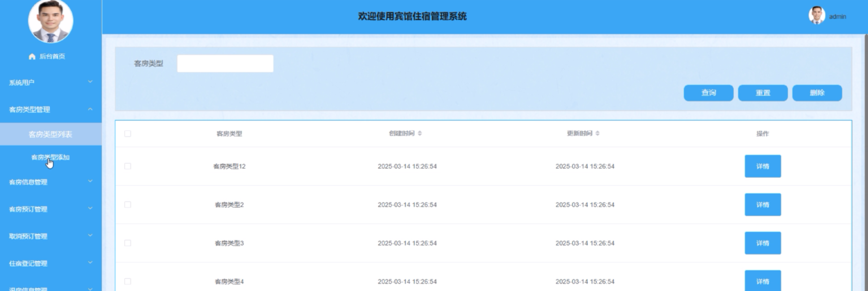This screenshot has width=868, height=291.
Task: Check the 客房类型3 row checkbox
Action: point(128,243)
